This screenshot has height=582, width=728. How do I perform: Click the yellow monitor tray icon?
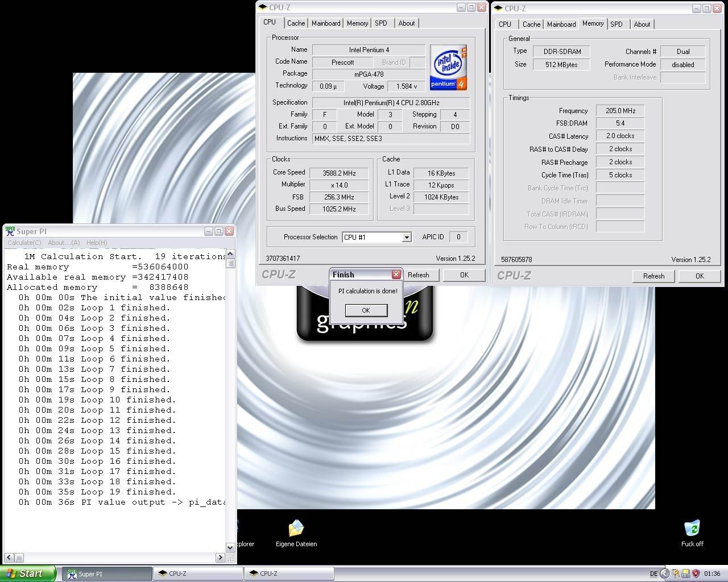pos(686,573)
